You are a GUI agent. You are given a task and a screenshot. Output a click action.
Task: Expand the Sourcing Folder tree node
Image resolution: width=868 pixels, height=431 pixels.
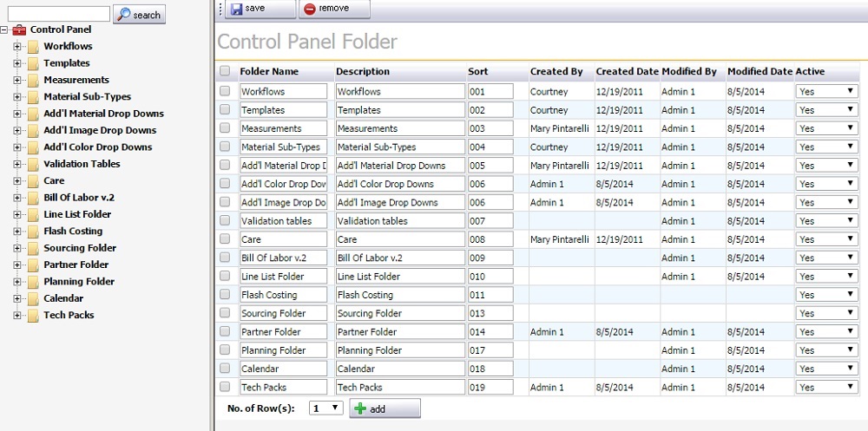(17, 248)
